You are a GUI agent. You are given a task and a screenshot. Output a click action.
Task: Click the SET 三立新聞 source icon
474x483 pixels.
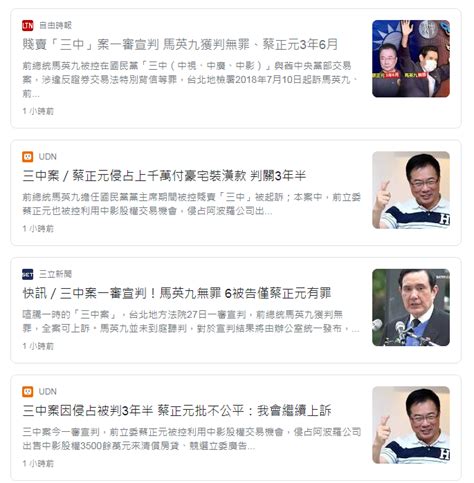coord(28,274)
